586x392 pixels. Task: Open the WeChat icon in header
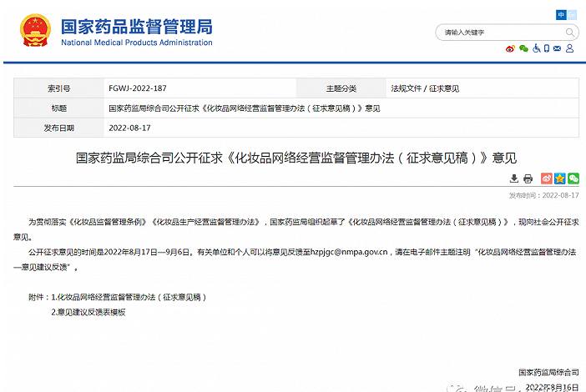(523, 49)
